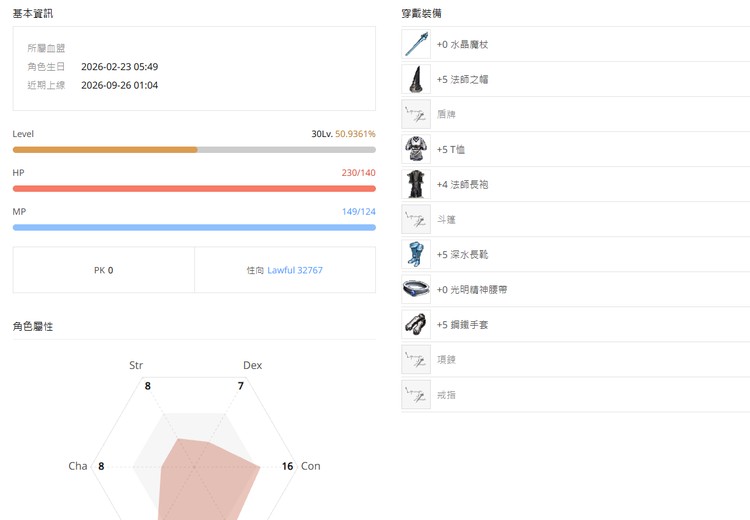
Task: Select the +4 法師長袍 item name
Action: pyautogui.click(x=462, y=184)
